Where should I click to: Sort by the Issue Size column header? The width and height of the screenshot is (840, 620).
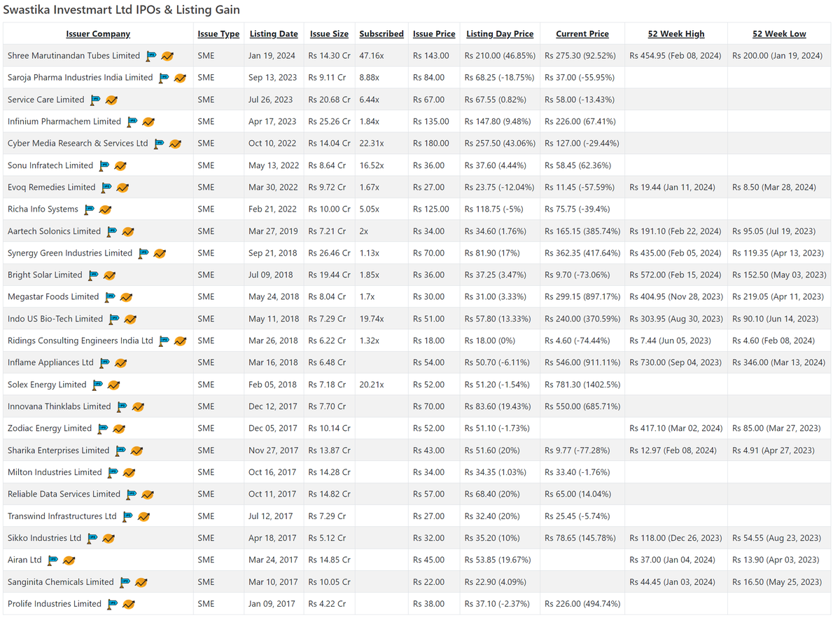coord(329,34)
